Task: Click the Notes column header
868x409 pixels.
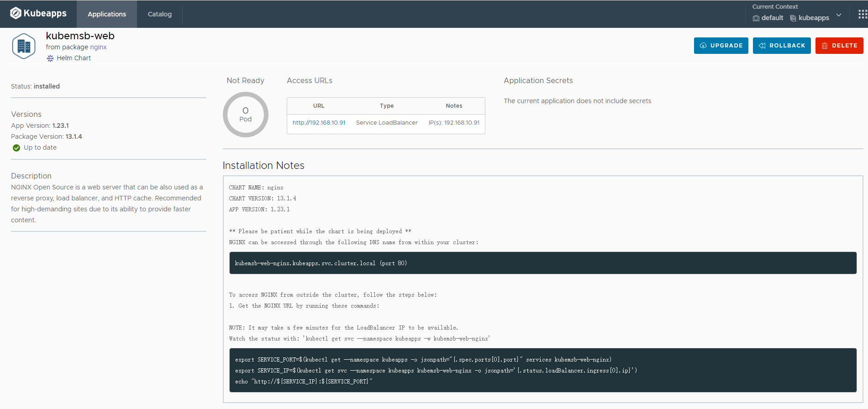Action: coord(454,106)
